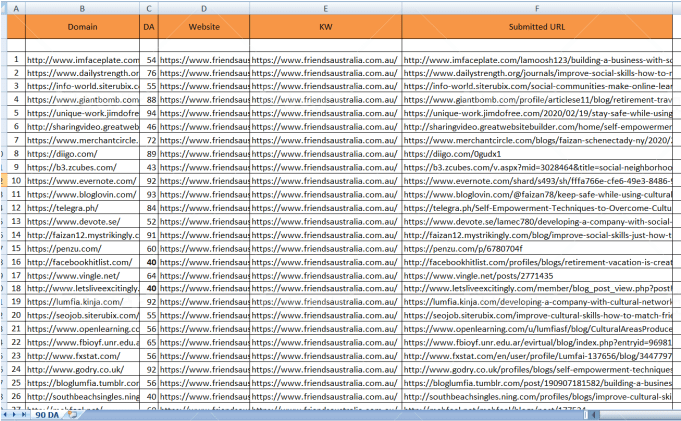Click bold DA value 40 in facebookhitlist row

[x=149, y=262]
